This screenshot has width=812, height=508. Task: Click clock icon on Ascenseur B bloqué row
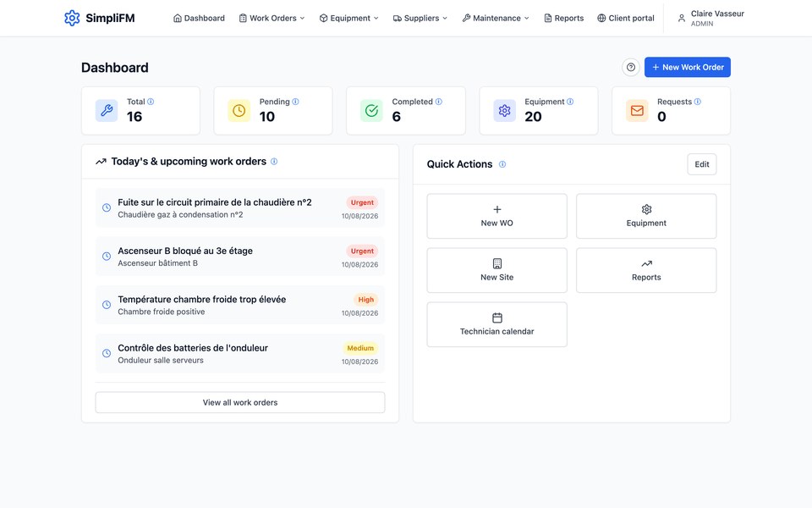[x=107, y=256]
